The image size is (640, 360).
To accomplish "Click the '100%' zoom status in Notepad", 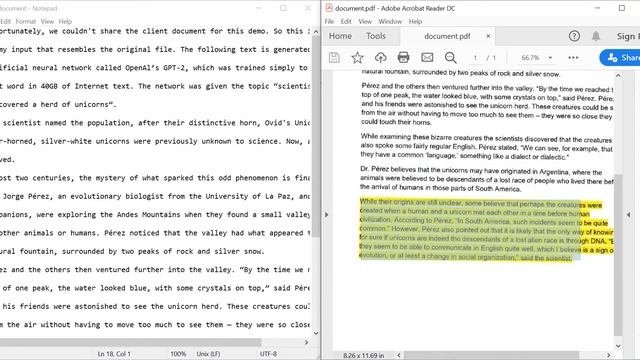I will (x=178, y=354).
